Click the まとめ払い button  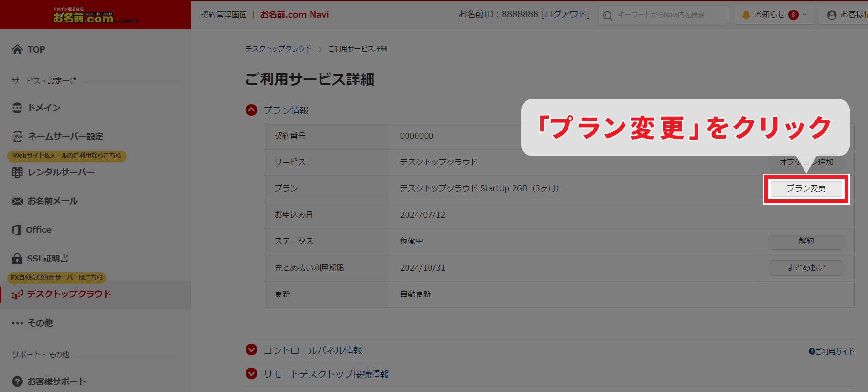(806, 268)
